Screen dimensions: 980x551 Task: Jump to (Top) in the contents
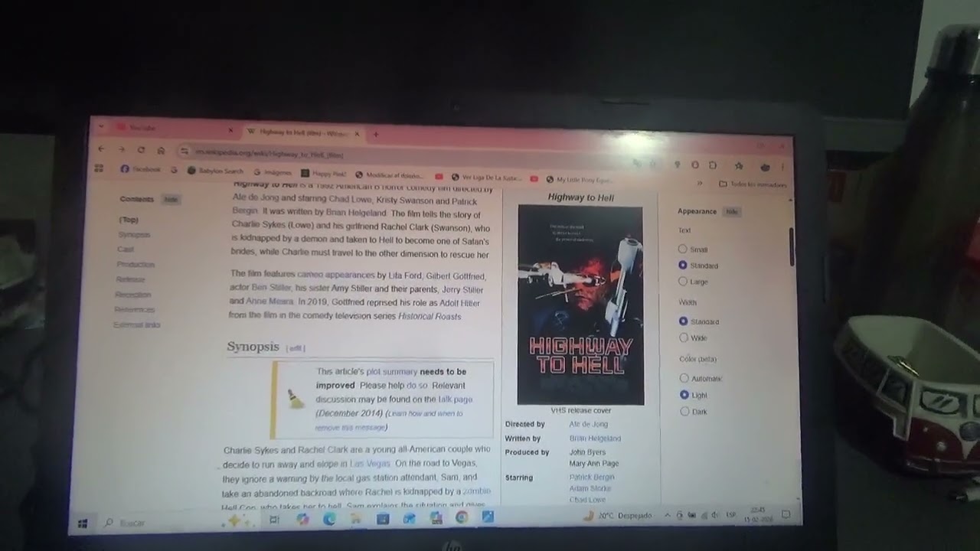129,220
